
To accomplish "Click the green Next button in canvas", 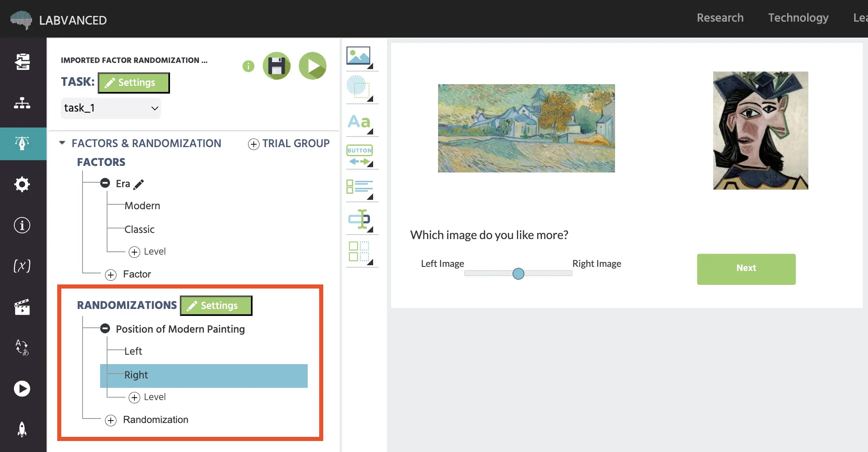I will click(x=746, y=269).
